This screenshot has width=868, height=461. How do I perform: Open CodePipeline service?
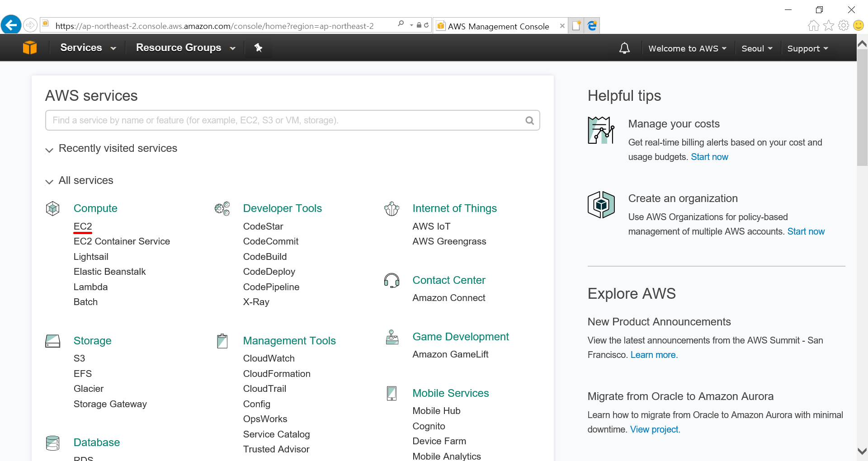click(x=271, y=287)
